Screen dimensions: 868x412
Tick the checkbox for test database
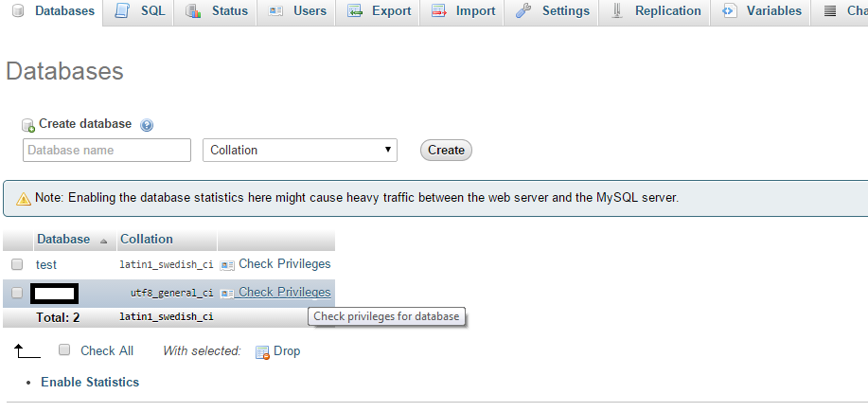coord(17,264)
